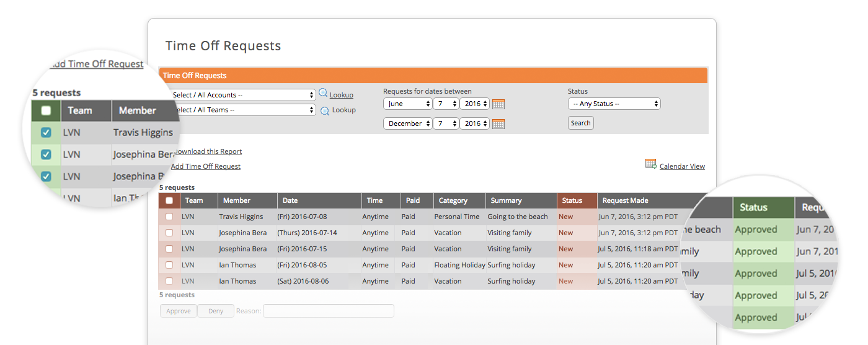Open the Any Status dropdown
868x345 pixels.
point(614,104)
